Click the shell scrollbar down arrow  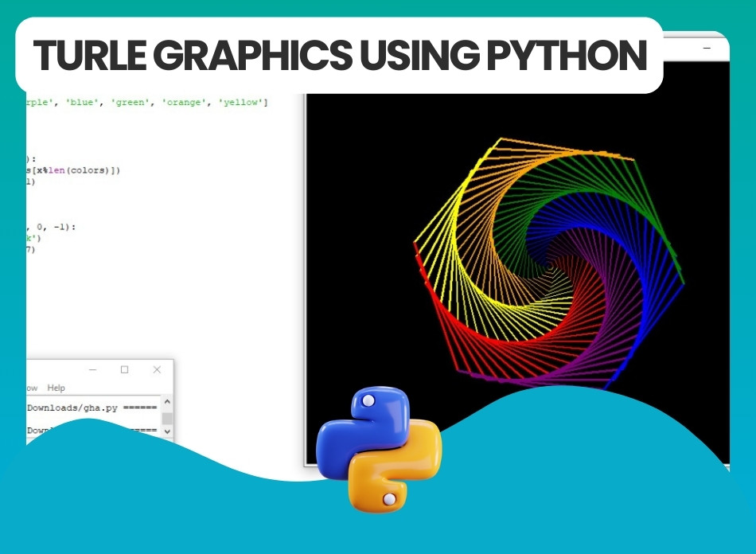point(167,431)
